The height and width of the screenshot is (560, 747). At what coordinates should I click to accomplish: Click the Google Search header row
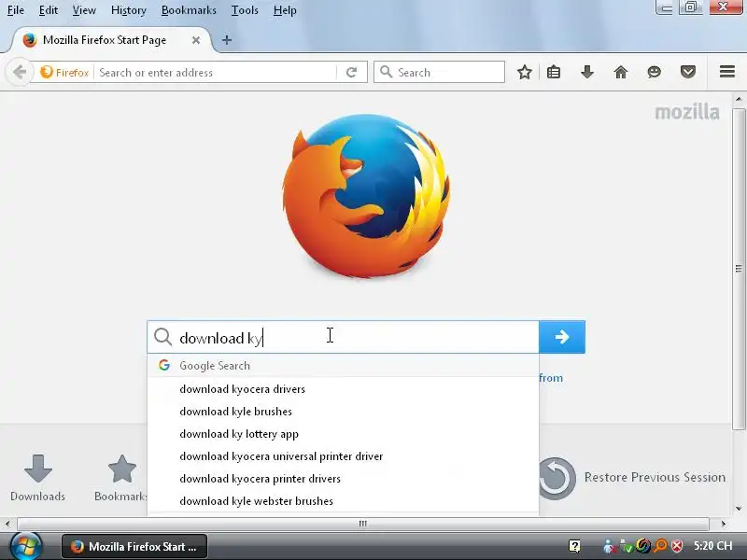coord(343,365)
